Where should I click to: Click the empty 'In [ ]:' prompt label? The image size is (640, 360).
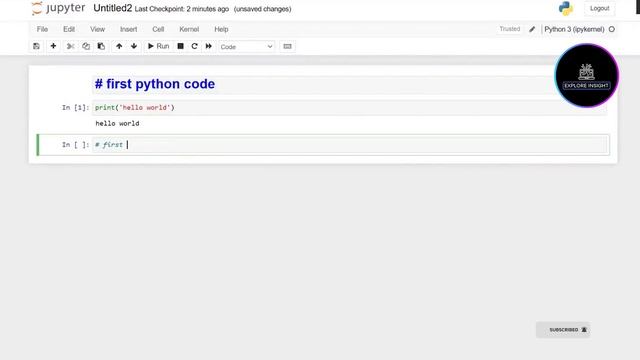[76, 144]
